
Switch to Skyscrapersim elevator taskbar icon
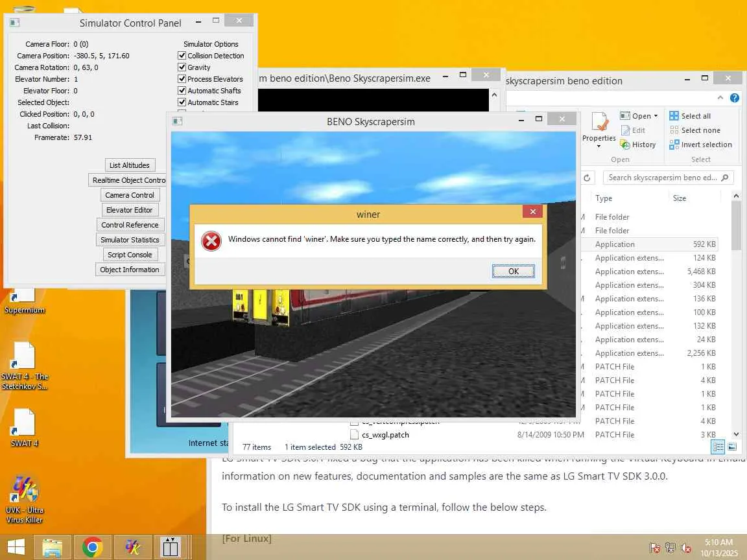point(170,547)
